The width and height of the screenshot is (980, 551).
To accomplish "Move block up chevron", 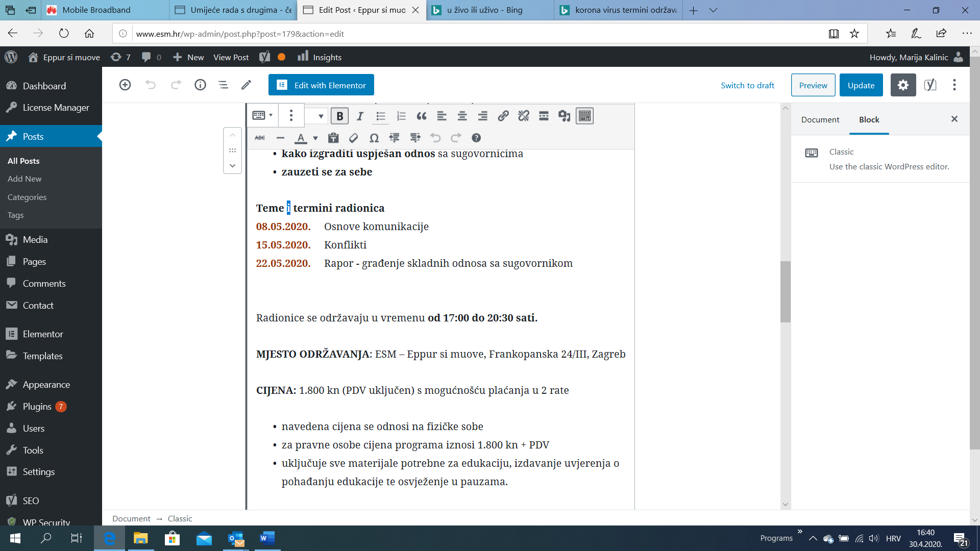I will point(232,135).
